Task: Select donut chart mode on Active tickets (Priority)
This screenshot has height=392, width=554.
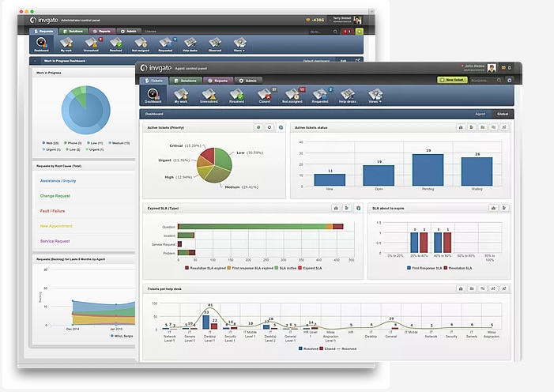Action: (x=269, y=127)
